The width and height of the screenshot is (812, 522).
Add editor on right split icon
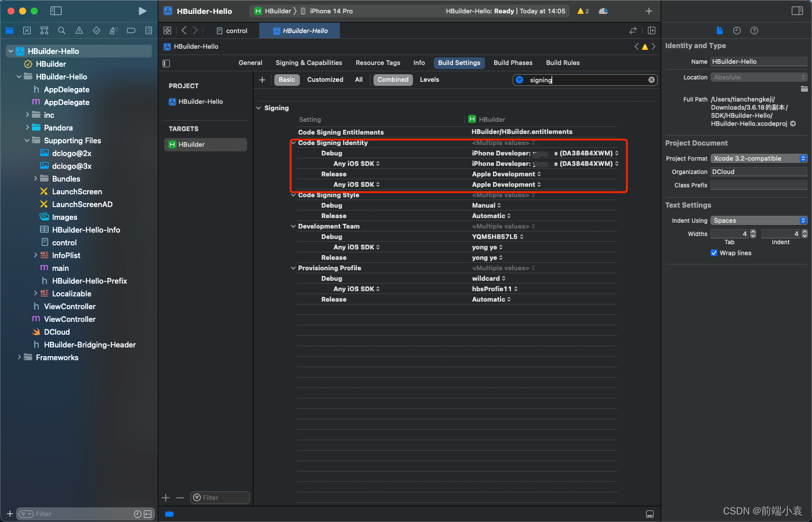[x=651, y=31]
